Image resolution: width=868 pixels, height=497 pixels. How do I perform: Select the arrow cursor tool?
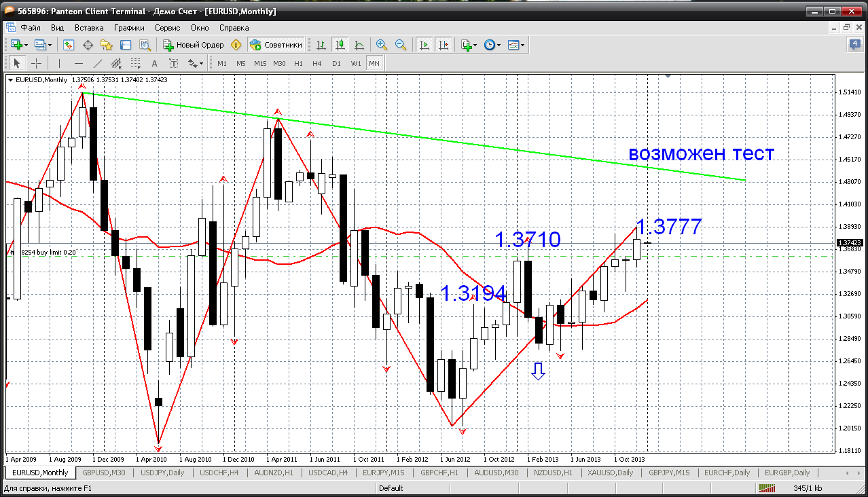(x=17, y=63)
